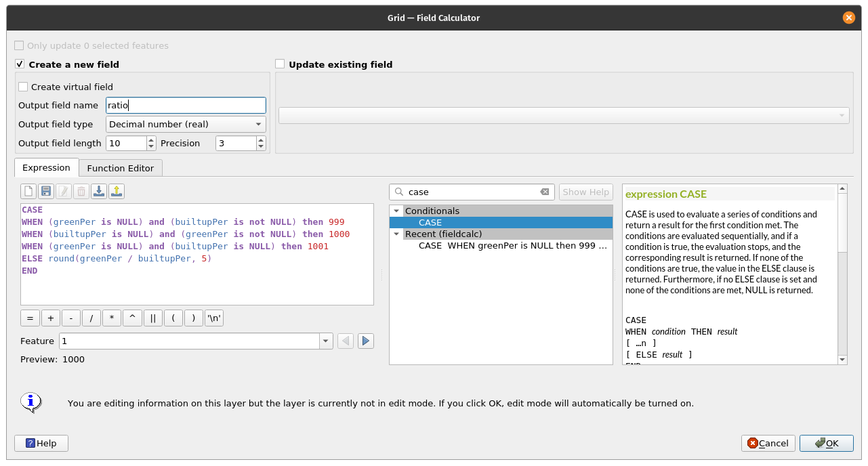868x466 pixels.
Task: Click the Output field name text box
Action: [186, 105]
